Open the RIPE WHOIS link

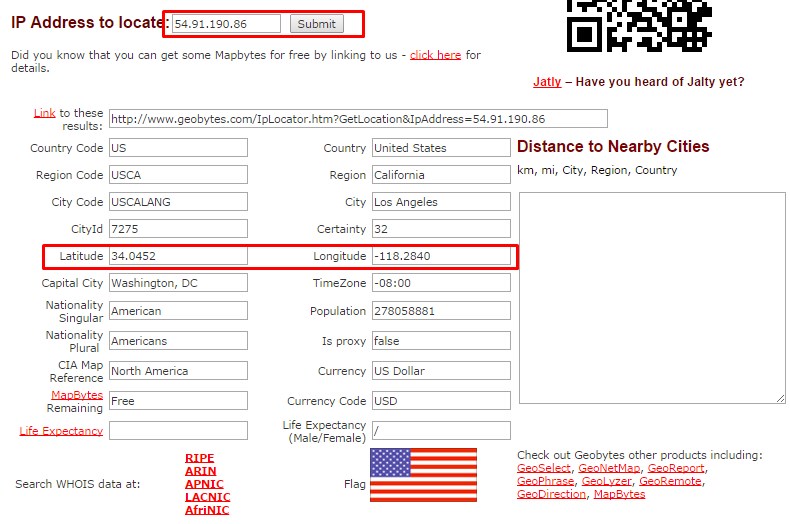coord(200,458)
